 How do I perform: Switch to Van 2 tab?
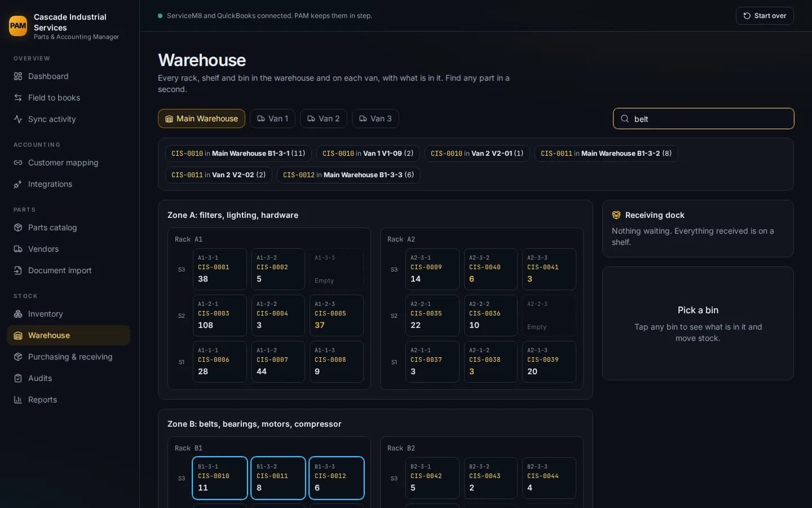tap(323, 119)
